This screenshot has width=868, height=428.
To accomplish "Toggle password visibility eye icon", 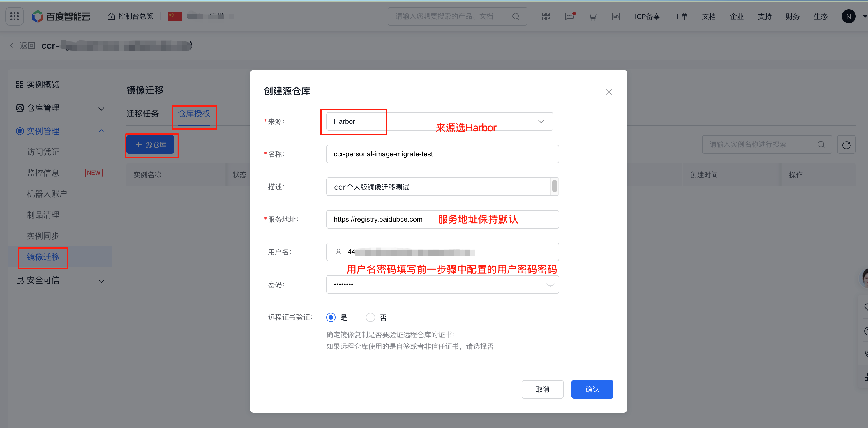I will (550, 285).
